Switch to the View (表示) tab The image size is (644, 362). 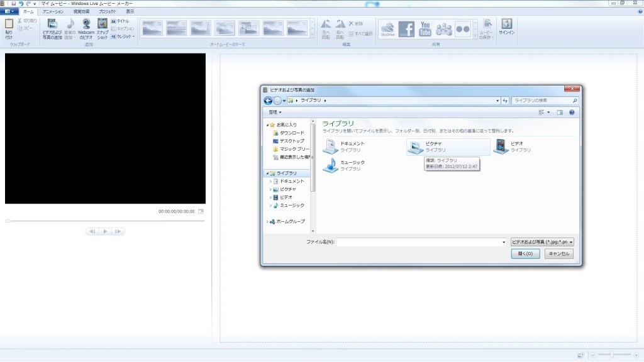pos(130,11)
